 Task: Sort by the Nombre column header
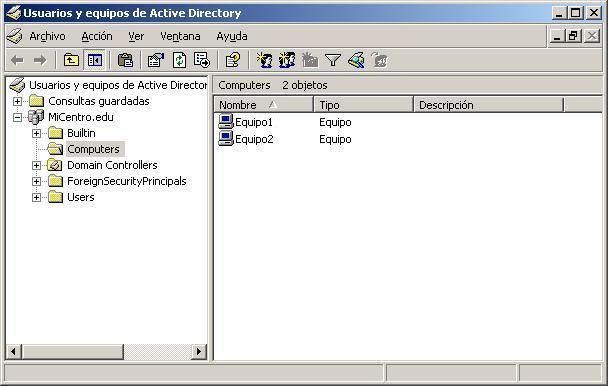click(264, 105)
